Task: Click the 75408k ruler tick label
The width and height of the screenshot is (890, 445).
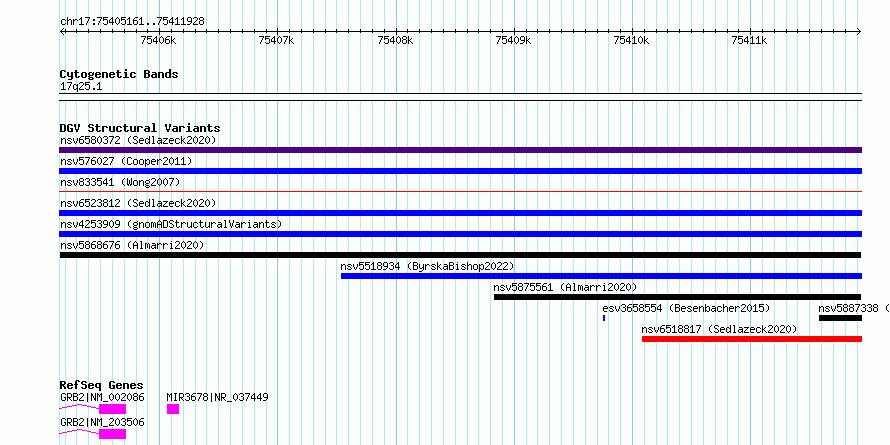Action: pos(395,40)
